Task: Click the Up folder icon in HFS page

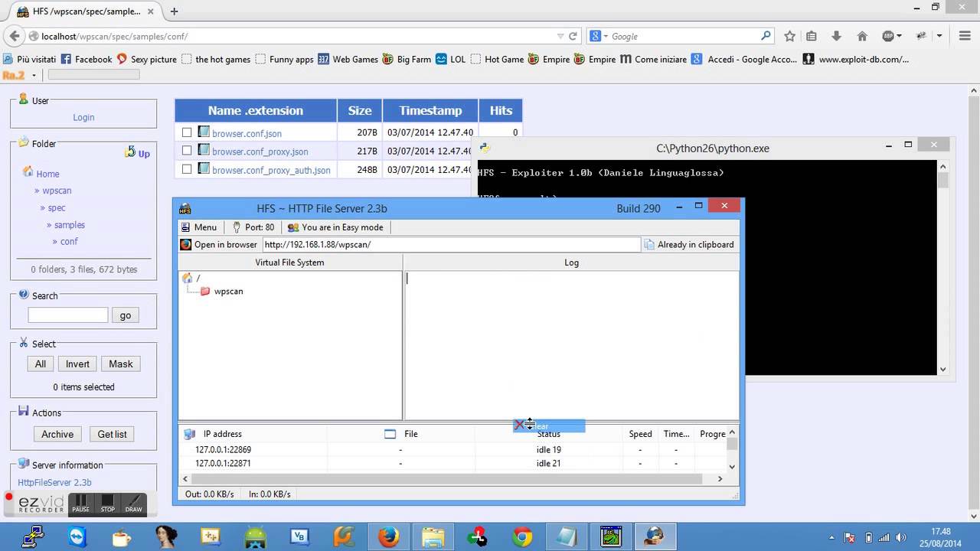Action: pos(131,152)
